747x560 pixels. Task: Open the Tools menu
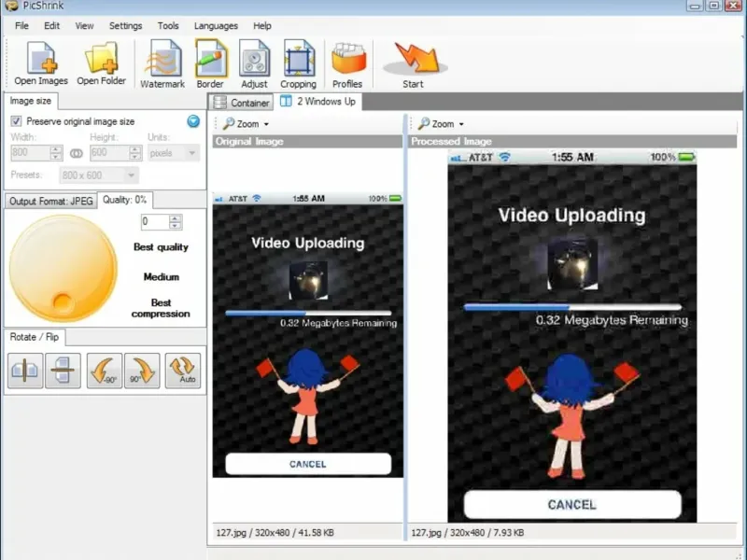point(168,26)
